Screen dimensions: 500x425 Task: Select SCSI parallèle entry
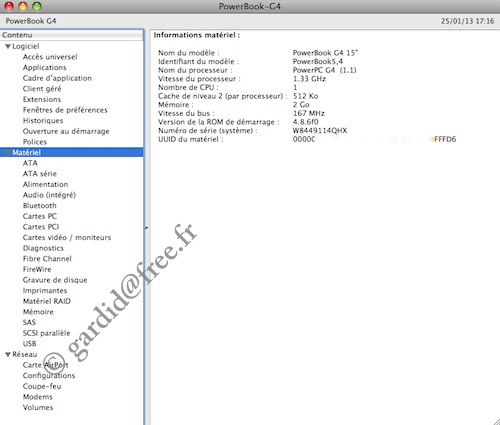[47, 333]
